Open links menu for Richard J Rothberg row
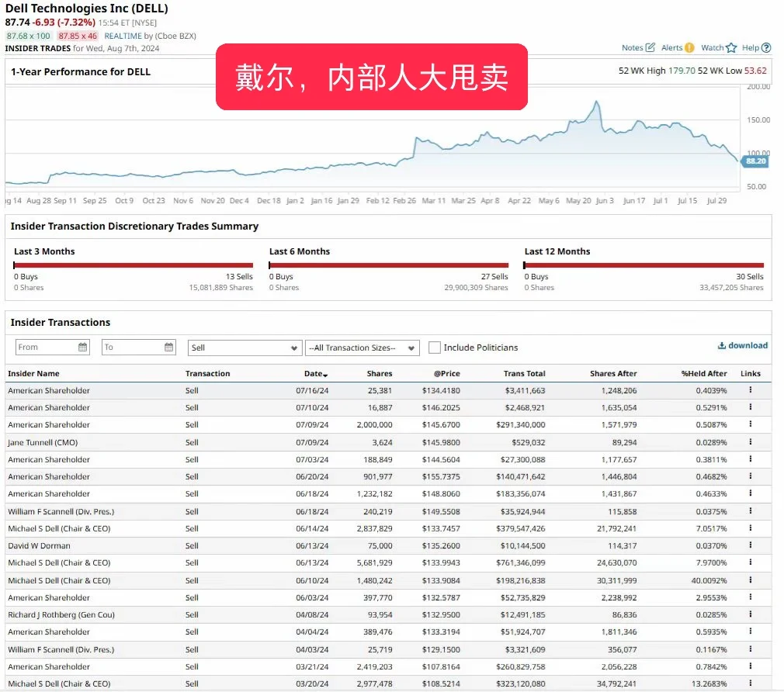Image resolution: width=784 pixels, height=692 pixels. click(x=751, y=614)
